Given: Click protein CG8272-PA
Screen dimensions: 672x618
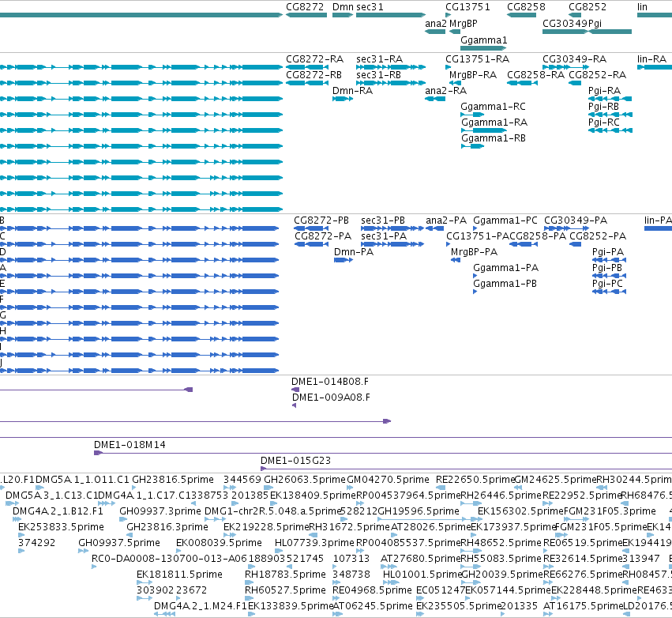Looking at the screenshot, I should pos(323,236).
